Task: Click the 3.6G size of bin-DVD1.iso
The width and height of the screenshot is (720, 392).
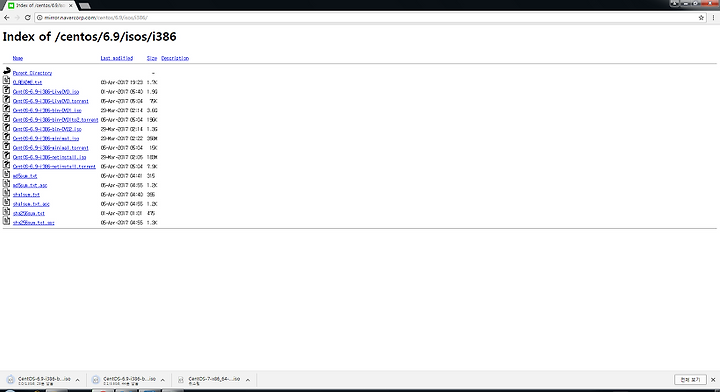Action: 152,111
